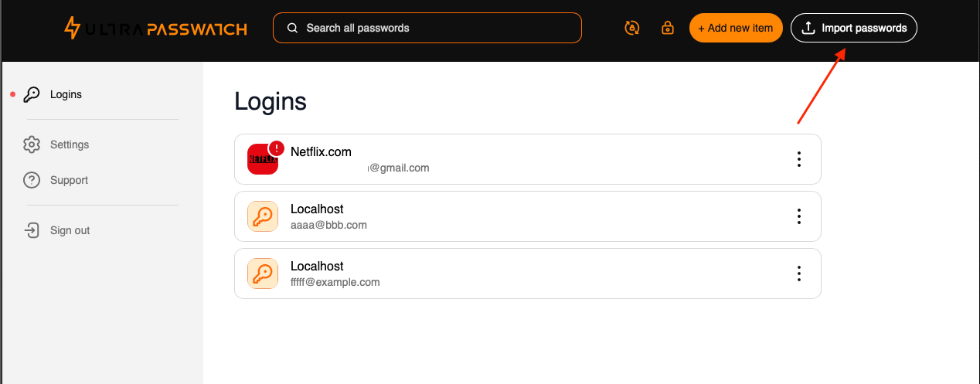Sign out from the sidebar

pos(70,230)
